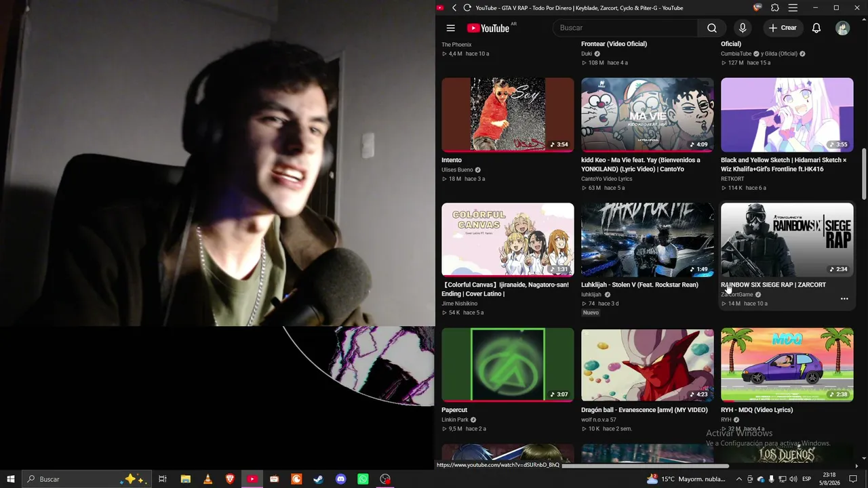Image resolution: width=868 pixels, height=488 pixels.
Task: Open the YouTube guide hamburger menu
Action: 450,28
